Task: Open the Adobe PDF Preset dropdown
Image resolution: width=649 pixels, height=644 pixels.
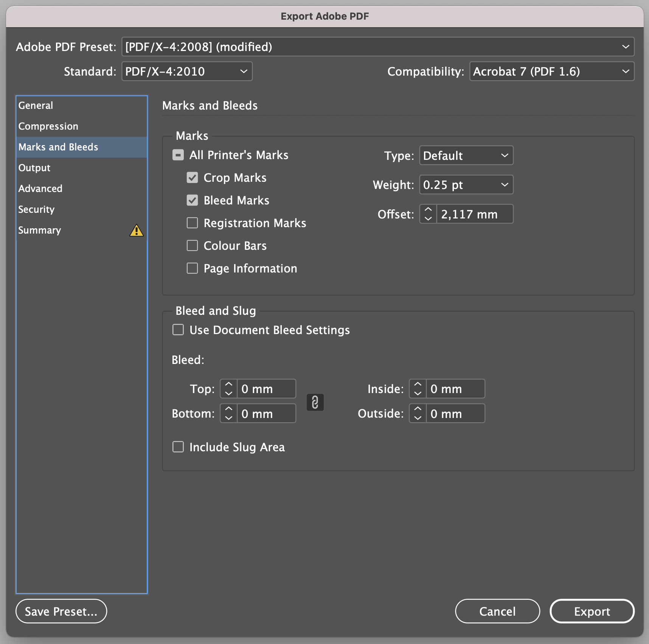Action: (x=377, y=47)
